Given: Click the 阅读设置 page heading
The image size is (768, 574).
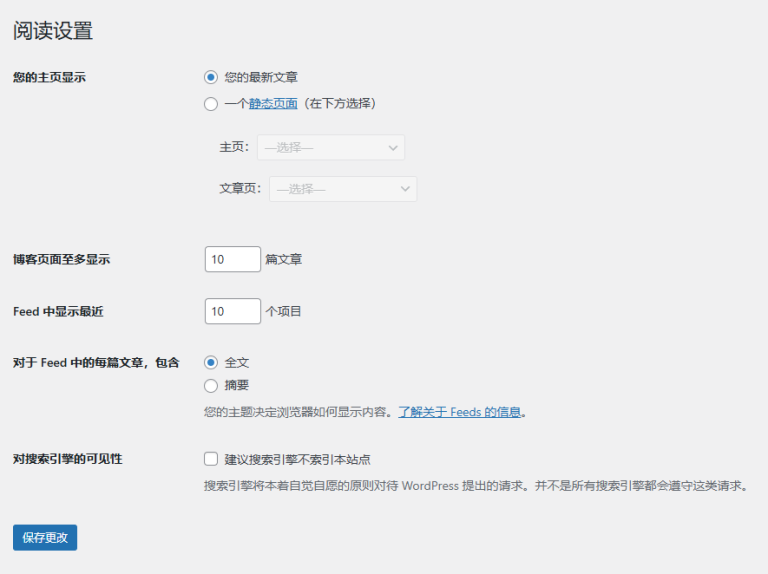Looking at the screenshot, I should (x=53, y=31).
